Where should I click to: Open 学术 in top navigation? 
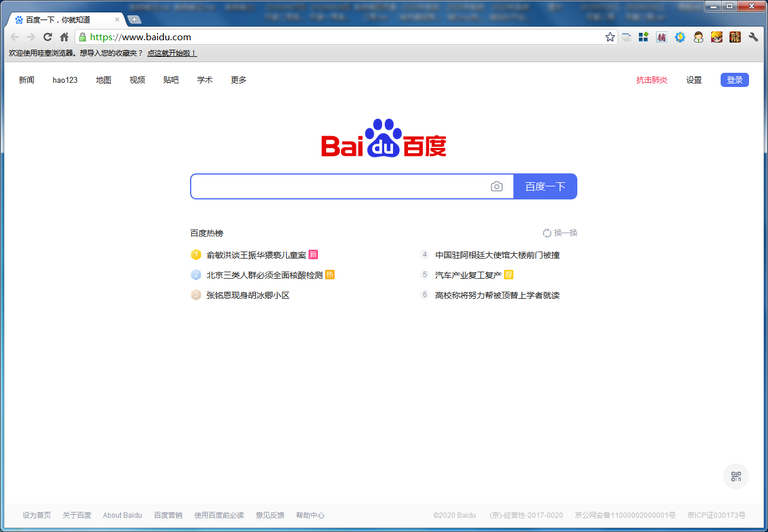click(x=205, y=80)
